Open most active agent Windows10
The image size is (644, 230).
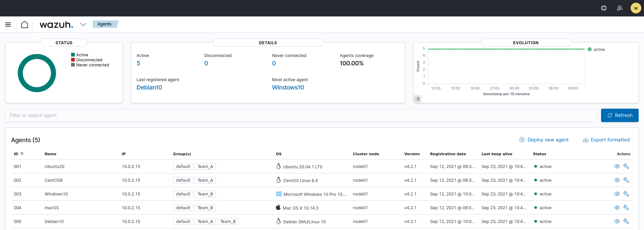coord(288,88)
